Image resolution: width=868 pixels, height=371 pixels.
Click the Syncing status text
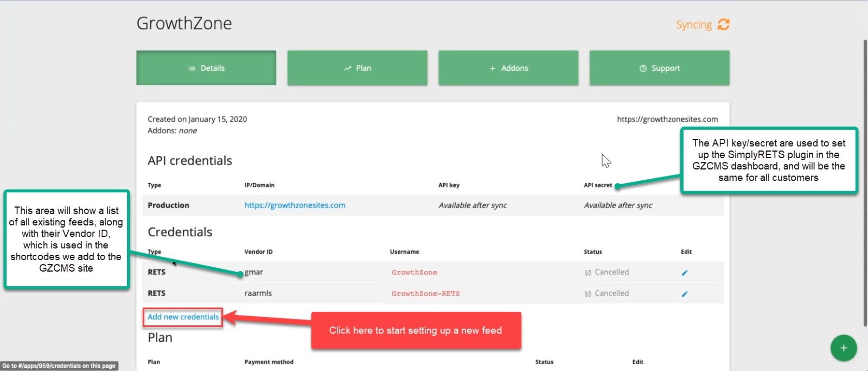[693, 25]
